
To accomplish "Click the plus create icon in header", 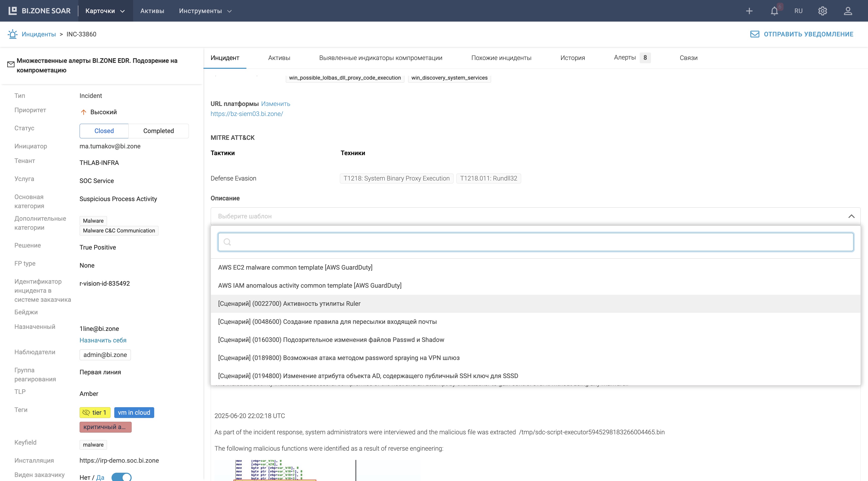I will (749, 11).
